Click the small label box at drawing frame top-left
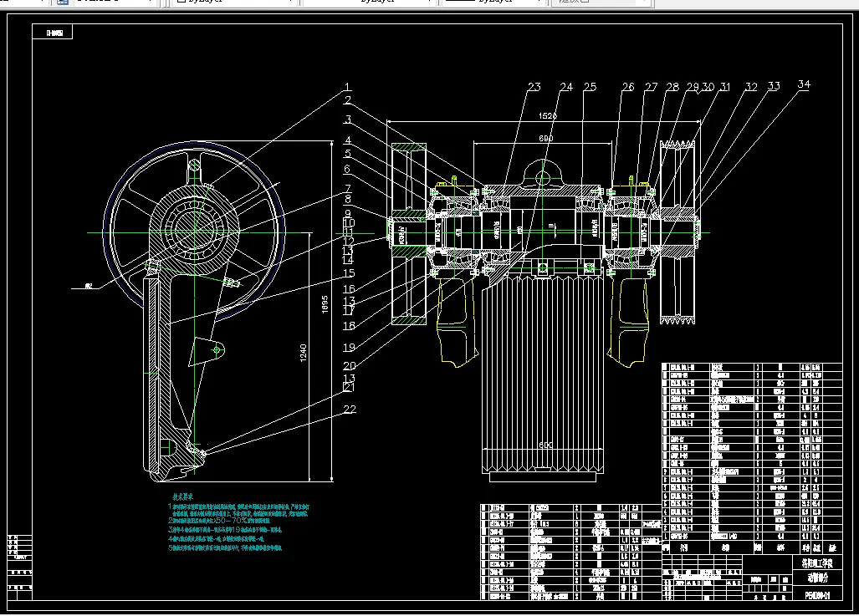The height and width of the screenshot is (616, 859). coord(53,33)
